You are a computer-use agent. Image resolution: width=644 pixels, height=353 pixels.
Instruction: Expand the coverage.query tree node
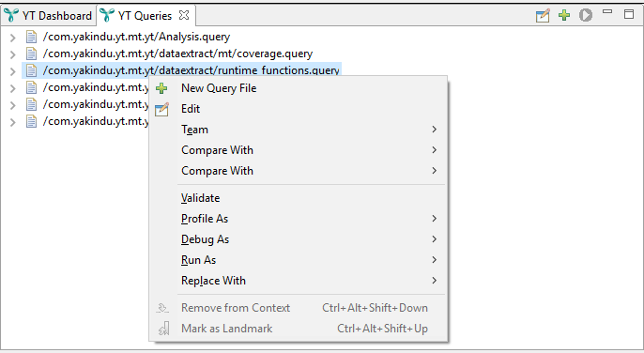pyautogui.click(x=13, y=54)
